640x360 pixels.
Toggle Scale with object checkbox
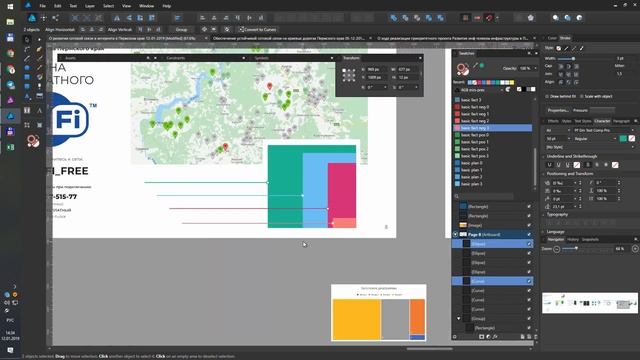pyautogui.click(x=581, y=96)
